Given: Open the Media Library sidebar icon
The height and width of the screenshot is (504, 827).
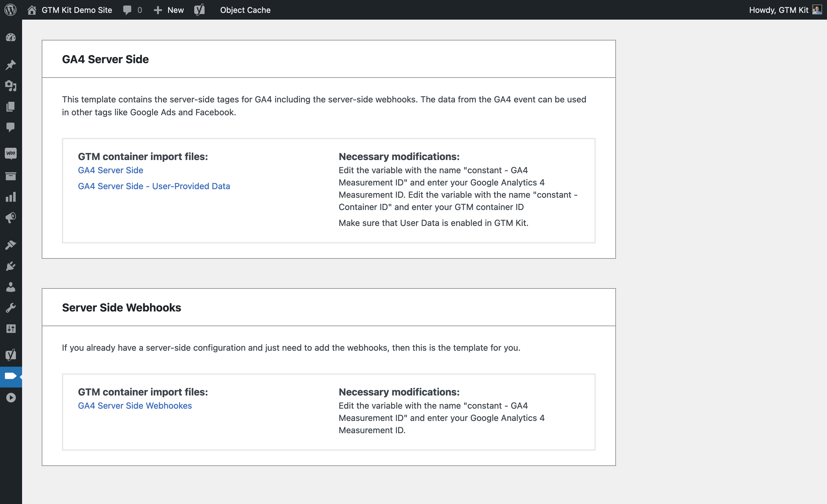Looking at the screenshot, I should 11,86.
